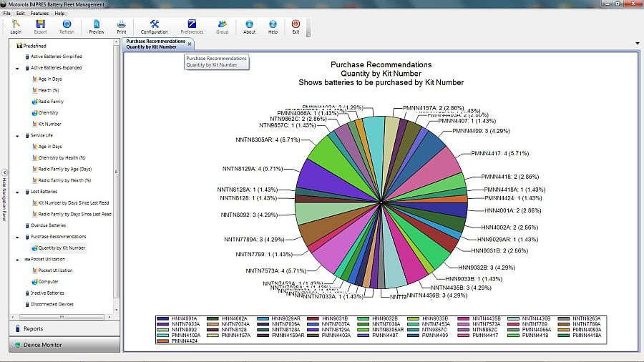Click the Exit toolbar icon
The image size is (644, 362).
tap(296, 26)
